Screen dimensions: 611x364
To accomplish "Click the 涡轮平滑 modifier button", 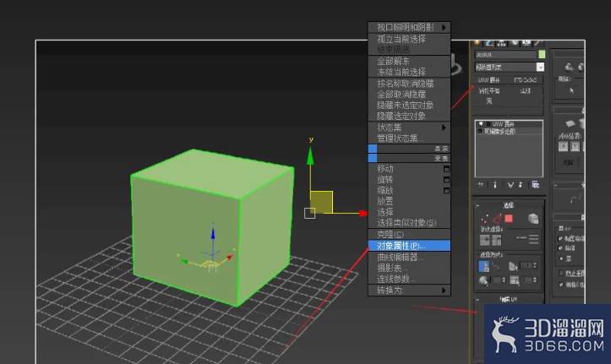I will pyautogui.click(x=490, y=90).
